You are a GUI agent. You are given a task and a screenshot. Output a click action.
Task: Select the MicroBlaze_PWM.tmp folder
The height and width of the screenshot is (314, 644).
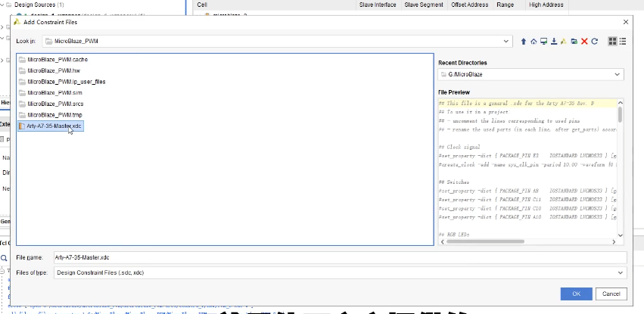pyautogui.click(x=51, y=115)
